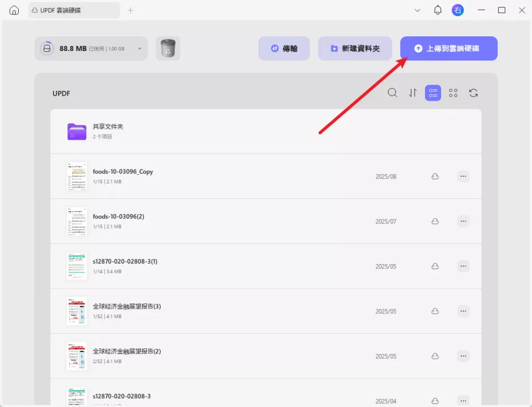The height and width of the screenshot is (407, 532).
Task: Click cloud icon for foods-10-03096_Copy
Action: click(435, 176)
